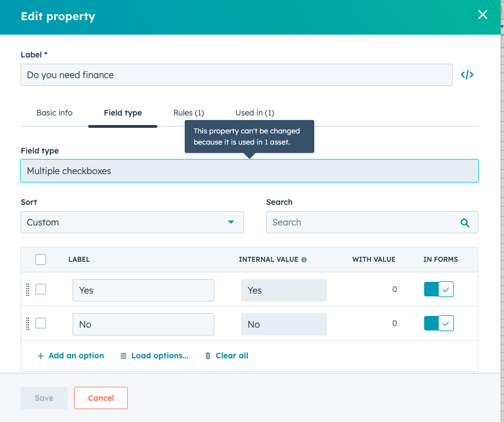
Task: Disable the In Forms toggle for Yes
Action: point(439,289)
